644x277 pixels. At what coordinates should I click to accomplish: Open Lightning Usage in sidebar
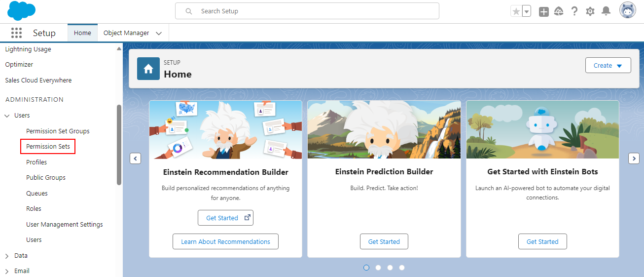pos(28,49)
